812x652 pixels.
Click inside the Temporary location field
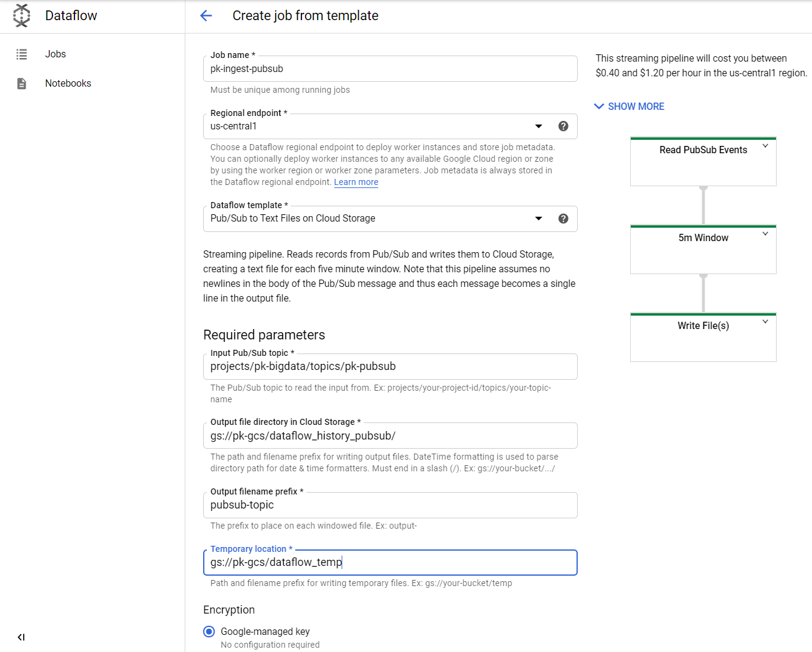pos(390,562)
